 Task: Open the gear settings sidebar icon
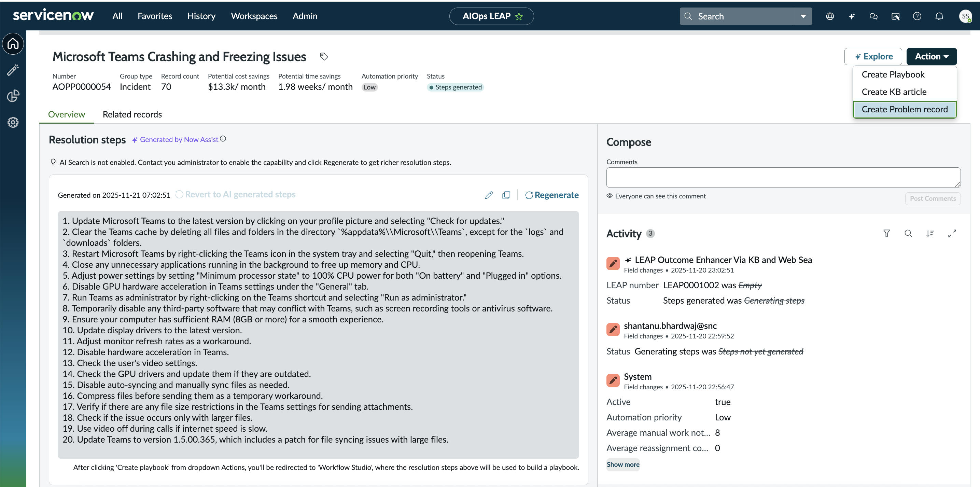click(x=13, y=122)
